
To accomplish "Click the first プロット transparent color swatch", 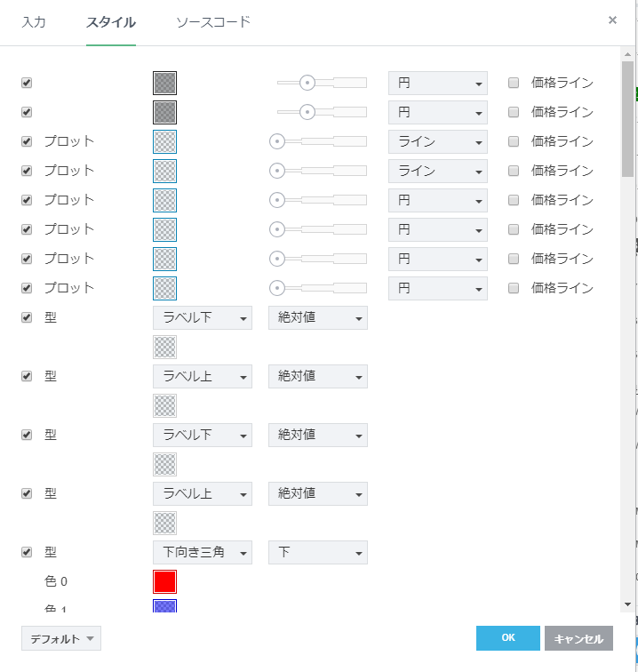I will pyautogui.click(x=164, y=141).
